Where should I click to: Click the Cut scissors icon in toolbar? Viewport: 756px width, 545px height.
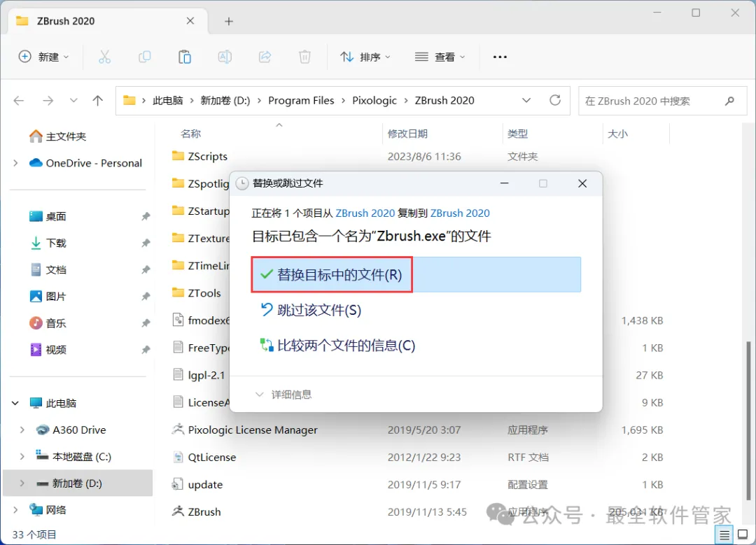[104, 57]
